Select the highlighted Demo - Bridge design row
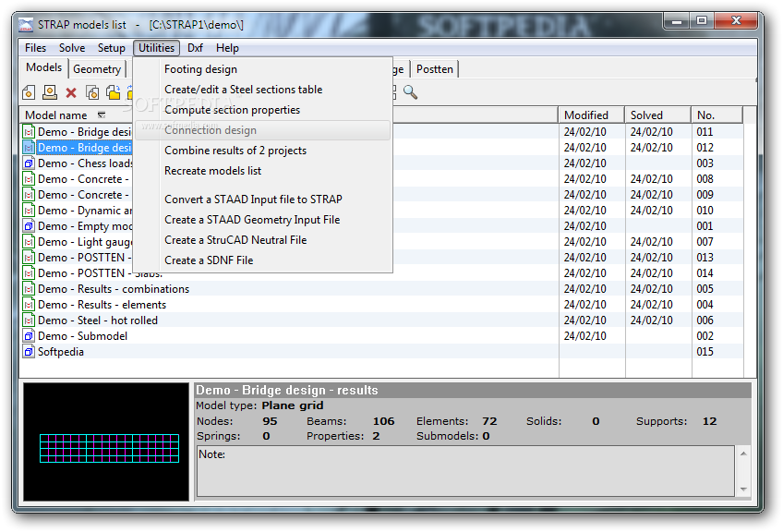The image size is (783, 532). [77, 148]
